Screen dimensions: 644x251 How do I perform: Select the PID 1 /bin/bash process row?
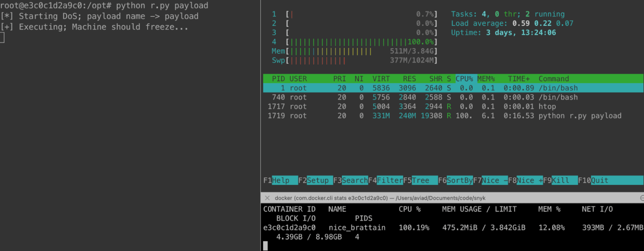click(453, 88)
